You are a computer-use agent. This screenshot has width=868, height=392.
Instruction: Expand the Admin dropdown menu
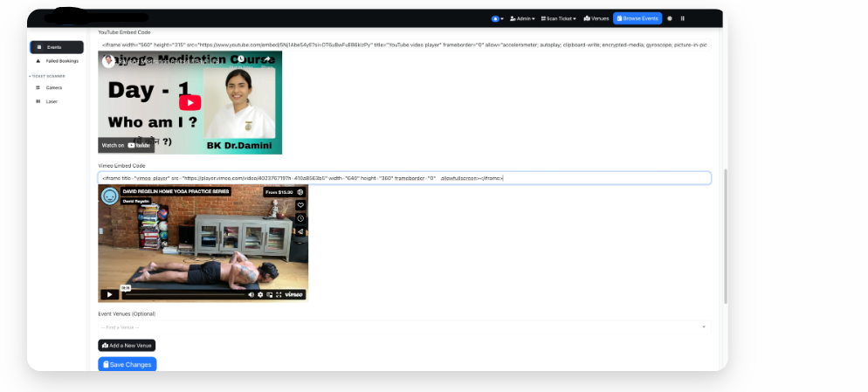point(521,18)
